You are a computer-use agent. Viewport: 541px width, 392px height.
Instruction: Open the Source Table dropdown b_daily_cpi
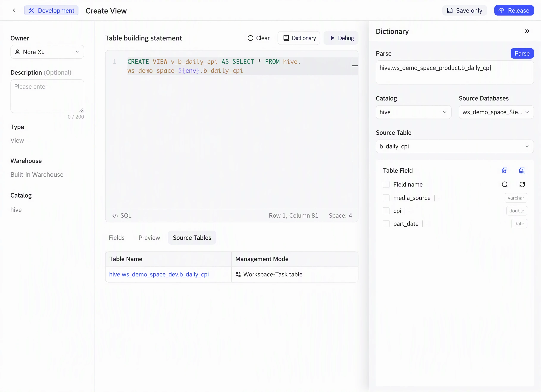coord(455,146)
